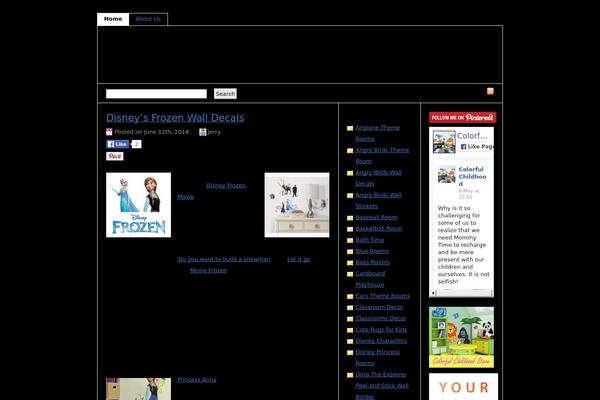Viewport: 600px width, 400px height.
Task: Open the author link jerry
Action: (214, 132)
